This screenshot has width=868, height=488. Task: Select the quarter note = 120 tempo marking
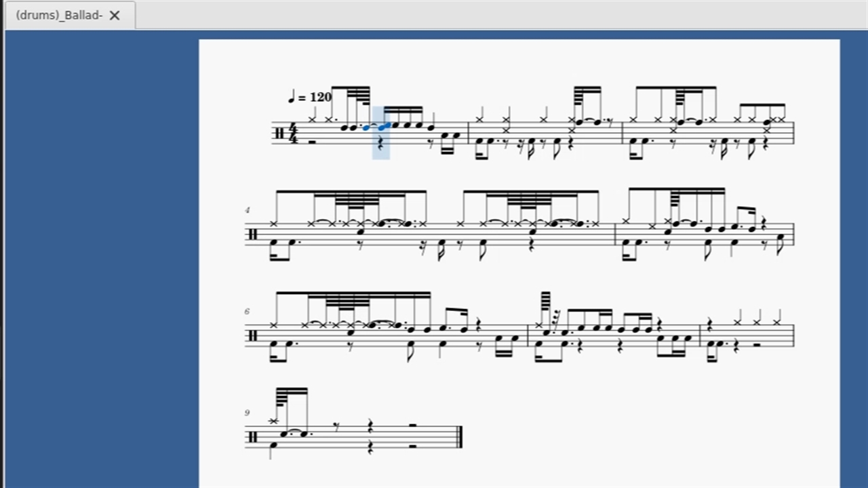(x=310, y=97)
